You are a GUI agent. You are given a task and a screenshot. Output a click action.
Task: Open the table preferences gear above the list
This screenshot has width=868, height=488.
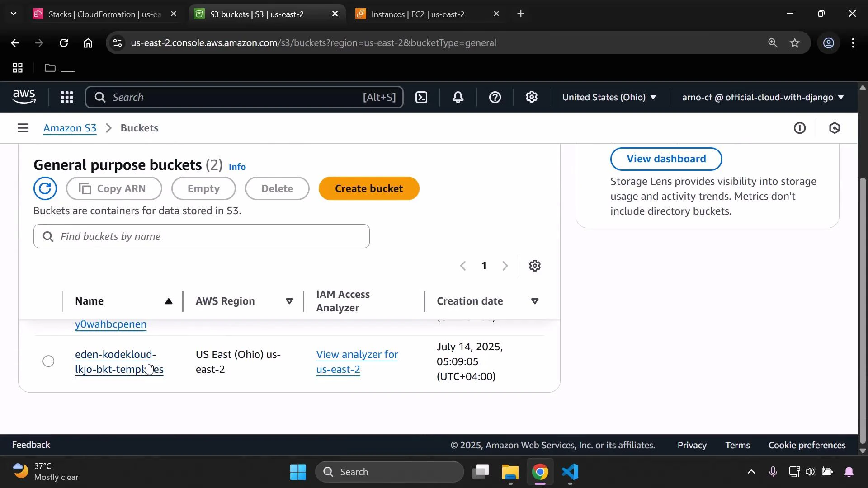[535, 266]
